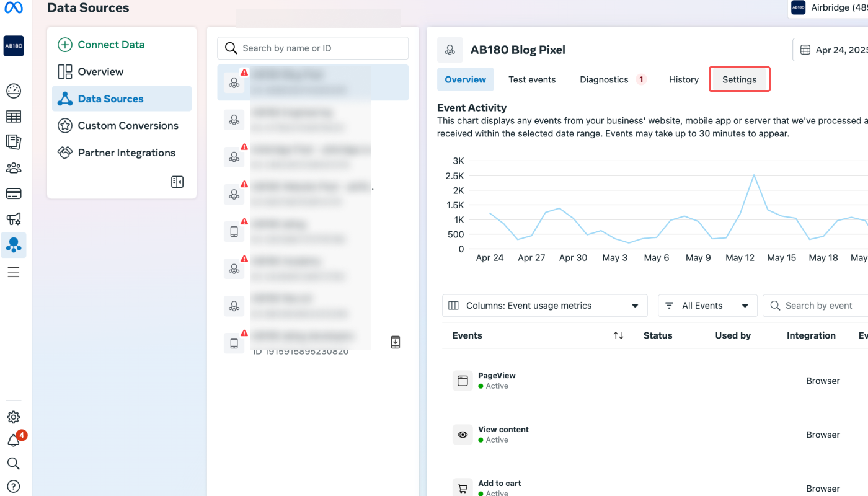Viewport: 868px width, 496px height.
Task: Open the campaigns table grid icon
Action: [x=14, y=117]
